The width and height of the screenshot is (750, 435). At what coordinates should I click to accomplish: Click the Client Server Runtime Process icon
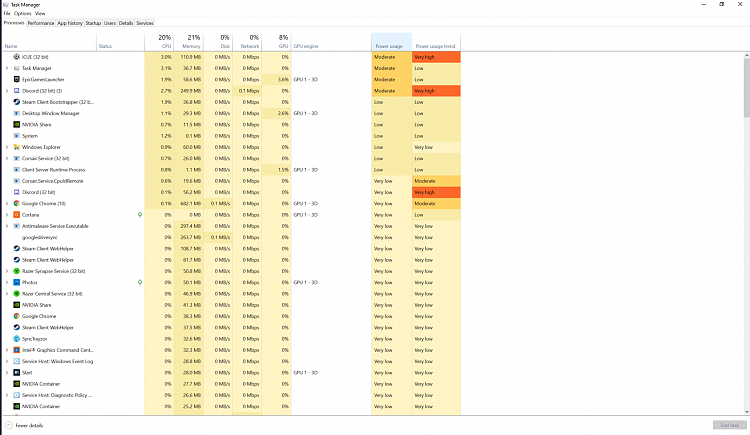(16, 170)
